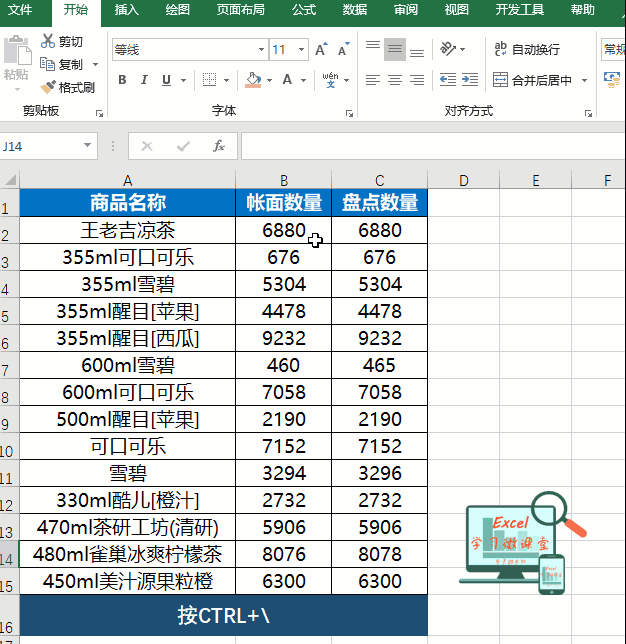
Task: Toggle 自动换行 wrap text
Action: point(527,49)
